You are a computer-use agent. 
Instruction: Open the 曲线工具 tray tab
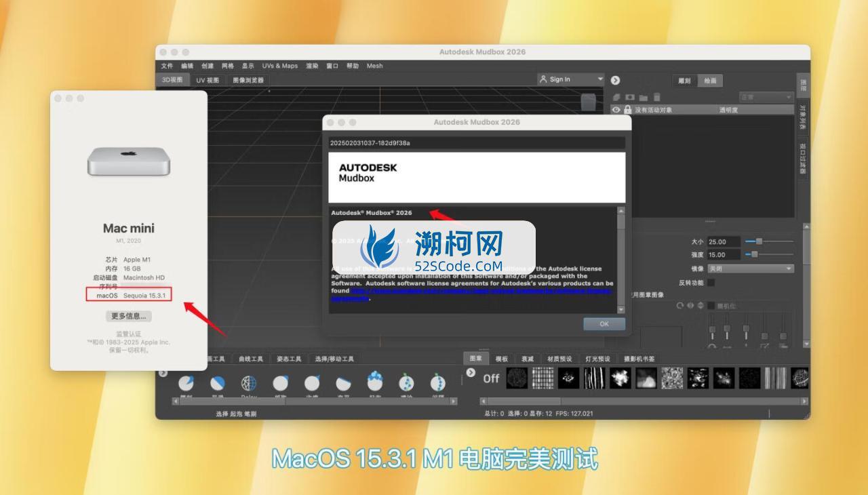click(250, 359)
